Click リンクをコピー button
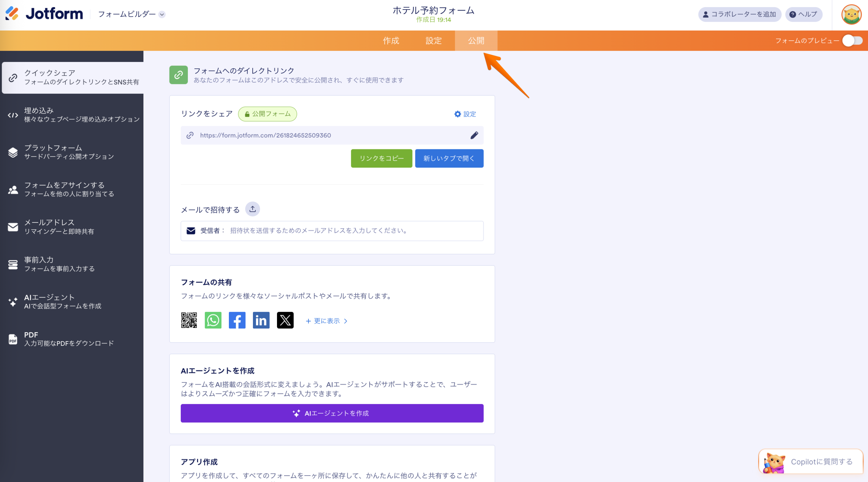Viewport: 868px width, 482px height. pos(381,159)
